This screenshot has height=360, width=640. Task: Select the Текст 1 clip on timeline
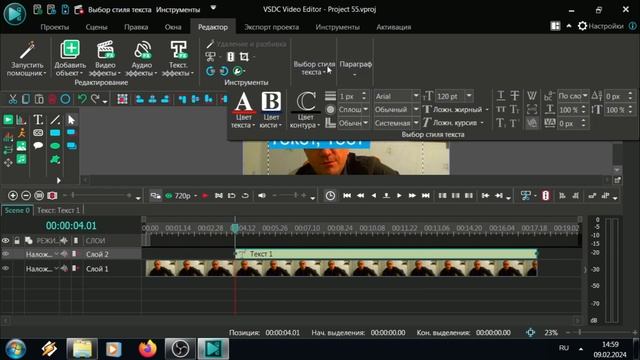click(x=386, y=254)
